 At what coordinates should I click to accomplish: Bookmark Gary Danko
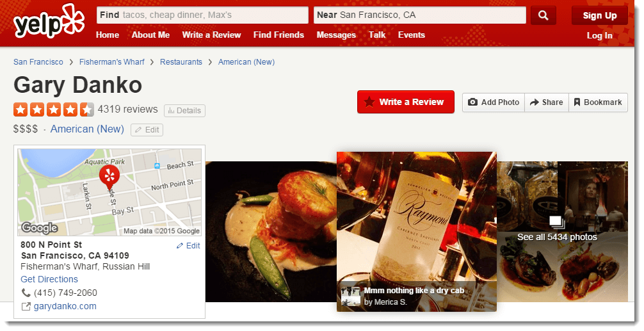coord(598,102)
